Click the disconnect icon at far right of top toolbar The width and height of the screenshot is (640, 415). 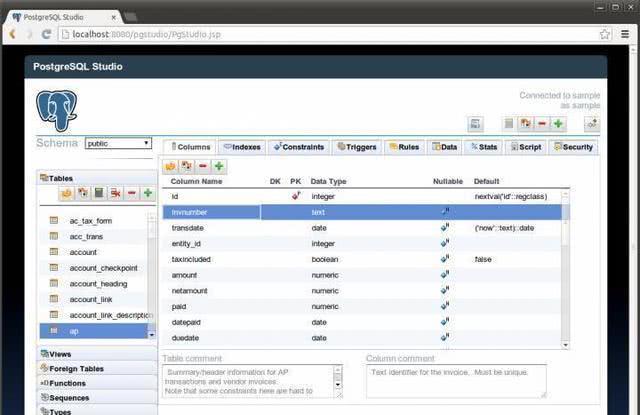592,123
